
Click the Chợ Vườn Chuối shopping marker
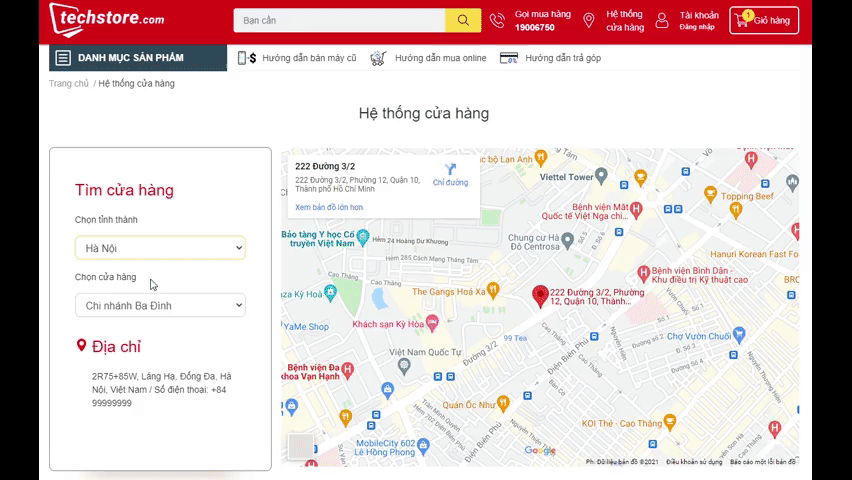pyautogui.click(x=738, y=335)
